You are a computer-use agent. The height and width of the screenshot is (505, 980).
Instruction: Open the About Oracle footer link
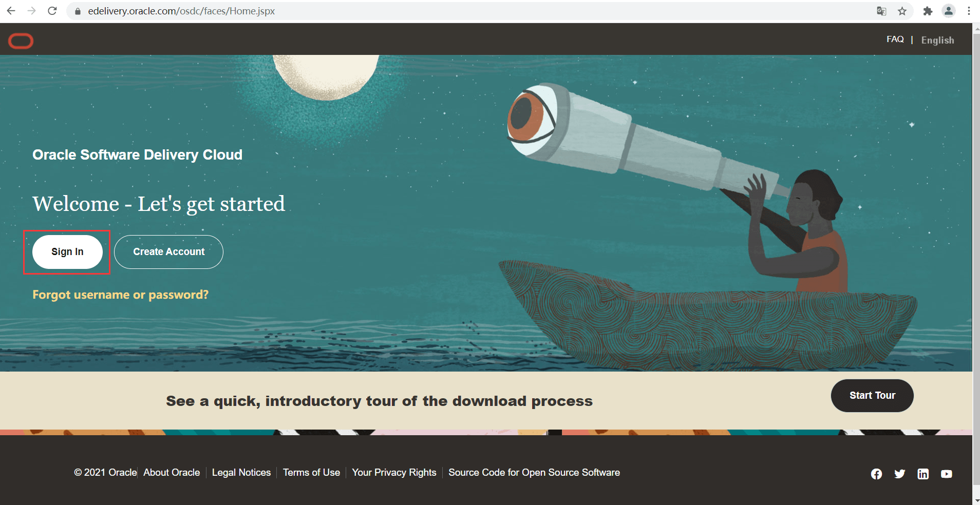click(x=172, y=472)
